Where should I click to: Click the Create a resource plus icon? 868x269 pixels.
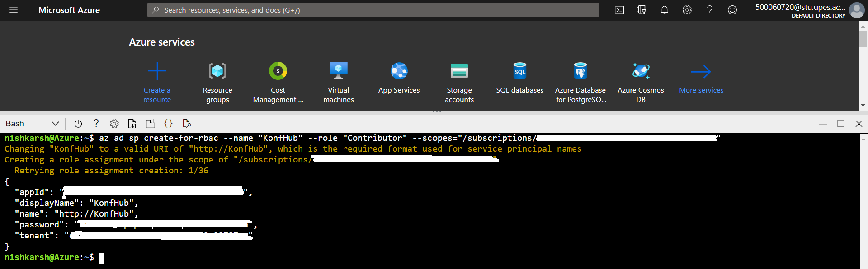click(x=157, y=71)
